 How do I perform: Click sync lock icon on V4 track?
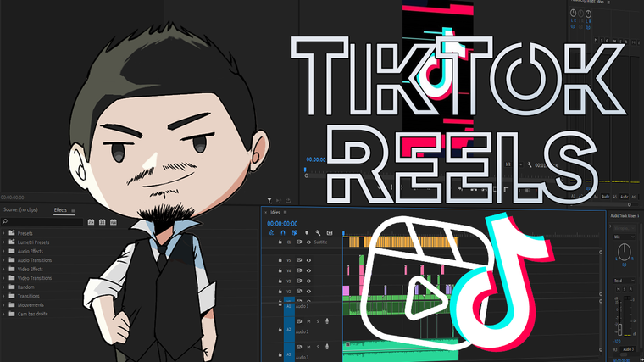pyautogui.click(x=299, y=270)
